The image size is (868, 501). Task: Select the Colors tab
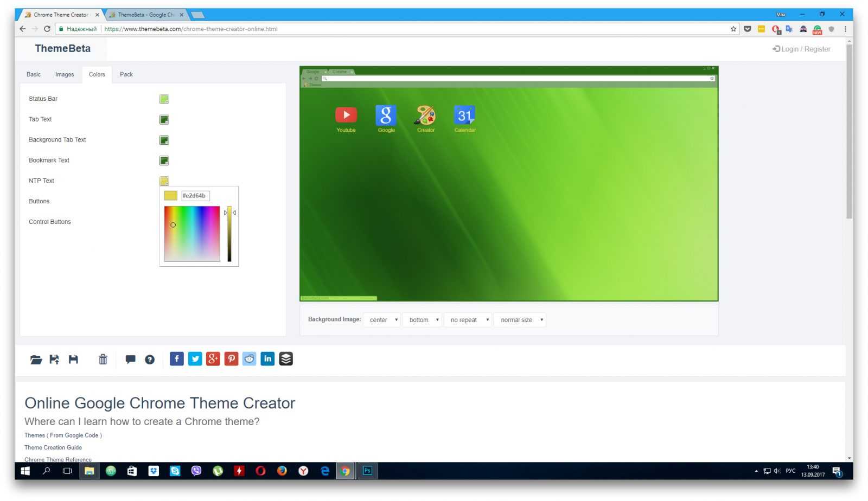tap(97, 74)
